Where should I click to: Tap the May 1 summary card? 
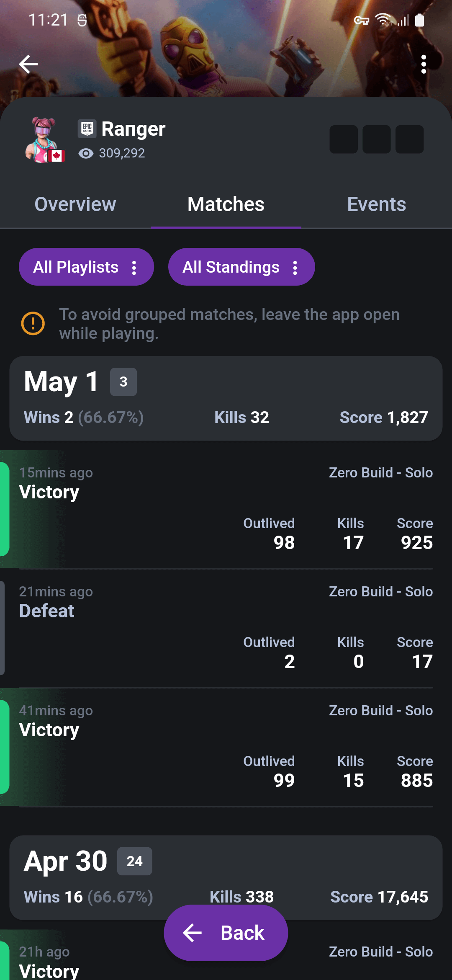coord(226,398)
